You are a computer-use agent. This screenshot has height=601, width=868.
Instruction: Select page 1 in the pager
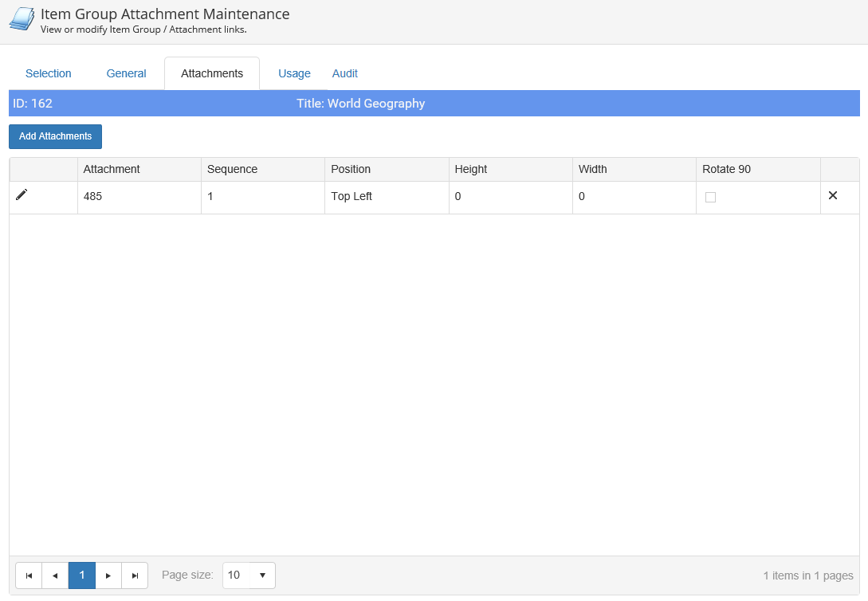pos(82,575)
